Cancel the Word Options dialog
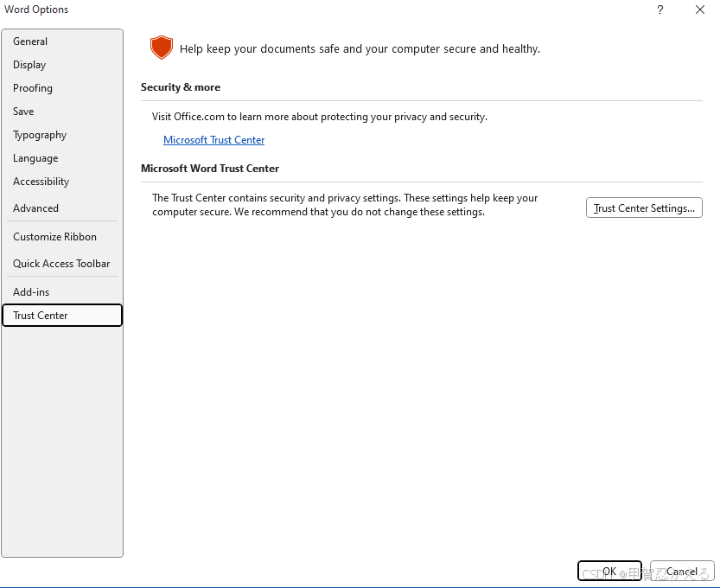The height and width of the screenshot is (588, 720). [682, 571]
